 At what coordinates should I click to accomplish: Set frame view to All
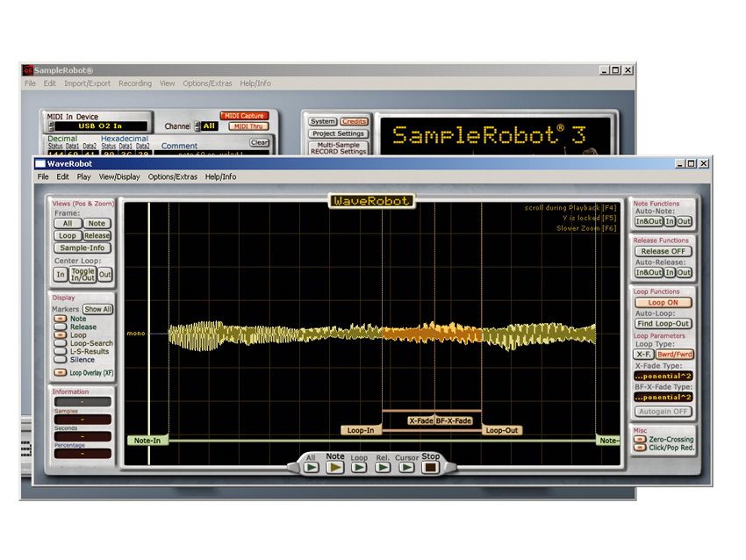pyautogui.click(x=68, y=223)
